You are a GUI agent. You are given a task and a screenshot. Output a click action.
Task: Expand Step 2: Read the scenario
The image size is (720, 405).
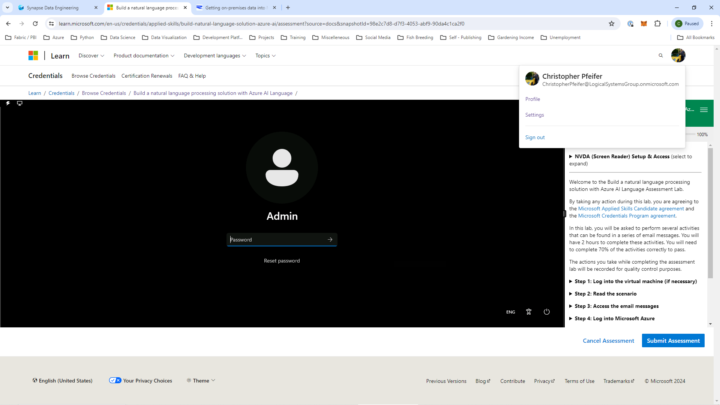pyautogui.click(x=606, y=294)
